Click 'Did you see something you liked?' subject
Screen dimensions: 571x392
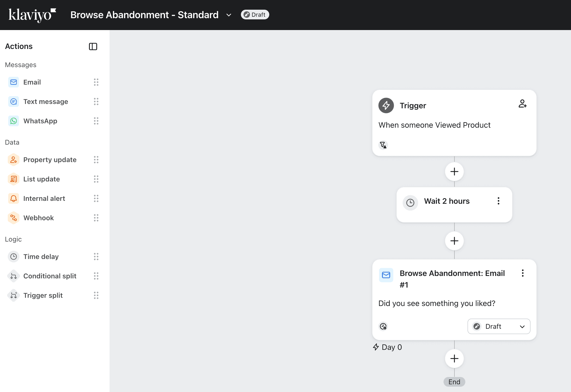[437, 304]
